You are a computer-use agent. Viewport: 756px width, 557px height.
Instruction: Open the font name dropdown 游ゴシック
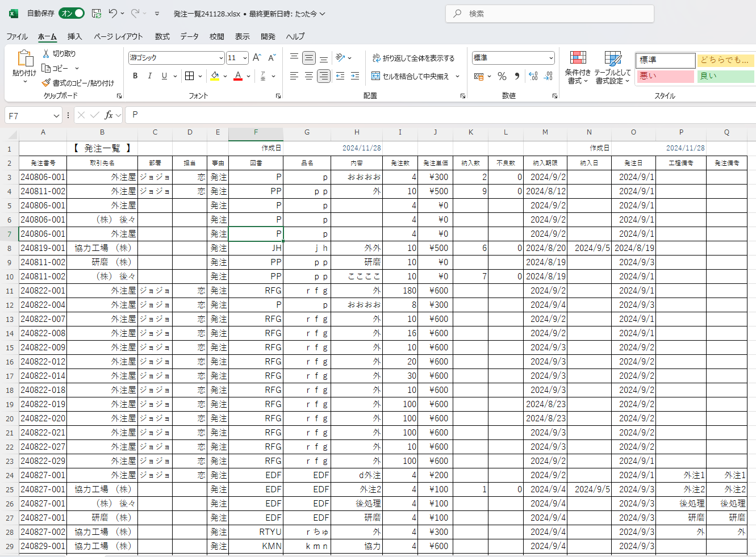pos(221,58)
